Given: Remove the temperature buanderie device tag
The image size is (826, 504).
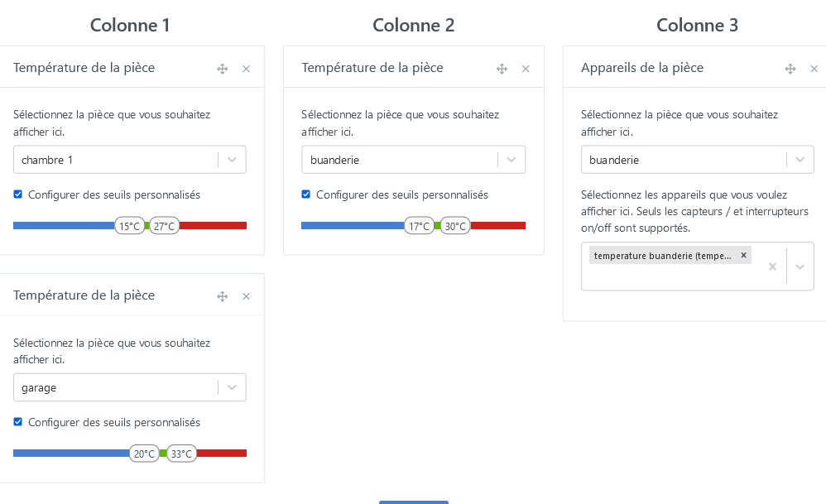Looking at the screenshot, I should coord(743,256).
